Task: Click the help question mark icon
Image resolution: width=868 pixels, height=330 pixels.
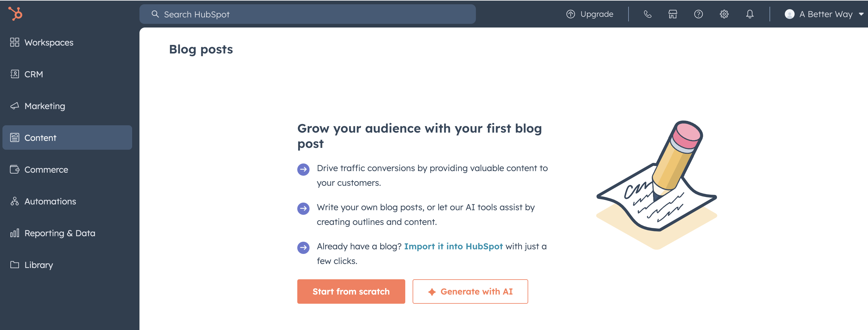Action: tap(698, 14)
